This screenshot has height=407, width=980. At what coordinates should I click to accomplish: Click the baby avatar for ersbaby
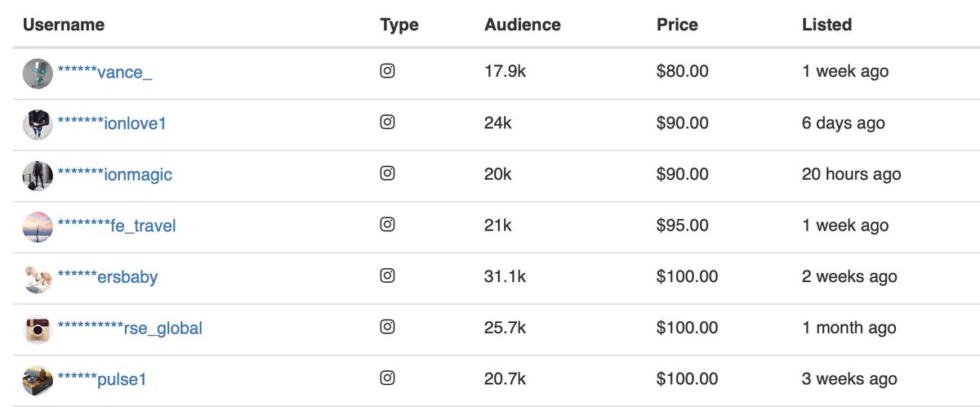[38, 278]
